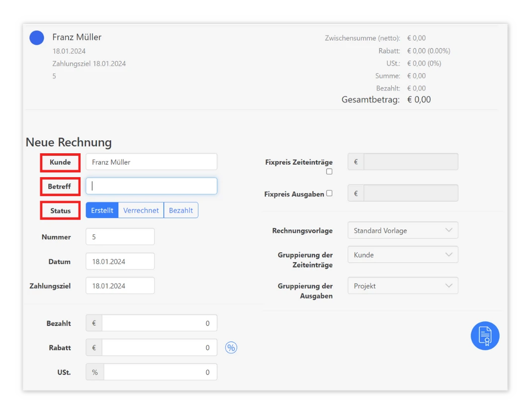Viewport: 532px width, 417px height.
Task: Toggle the percent discount icon beside Rabatt
Action: [x=231, y=348]
